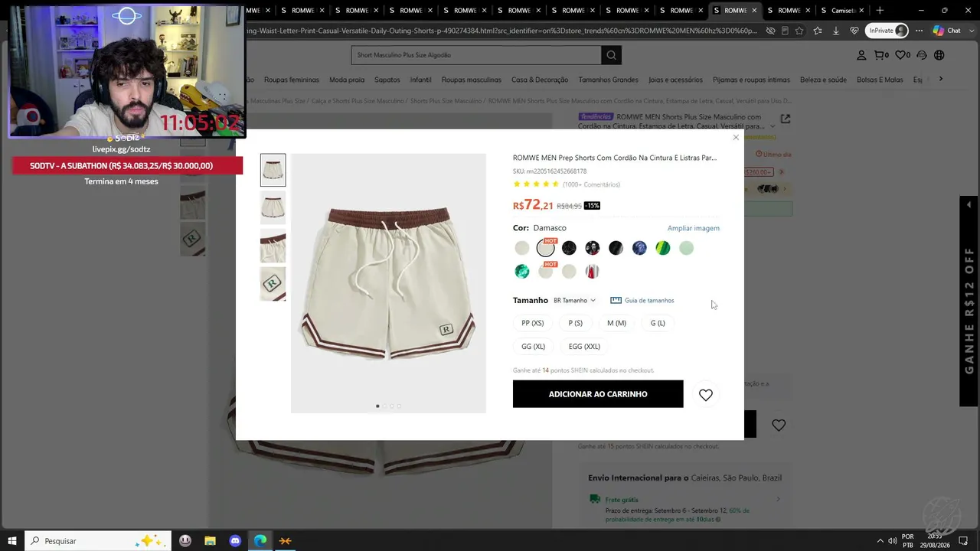Select size GG (XL)
Screen dimensions: 980x551
tap(534, 347)
